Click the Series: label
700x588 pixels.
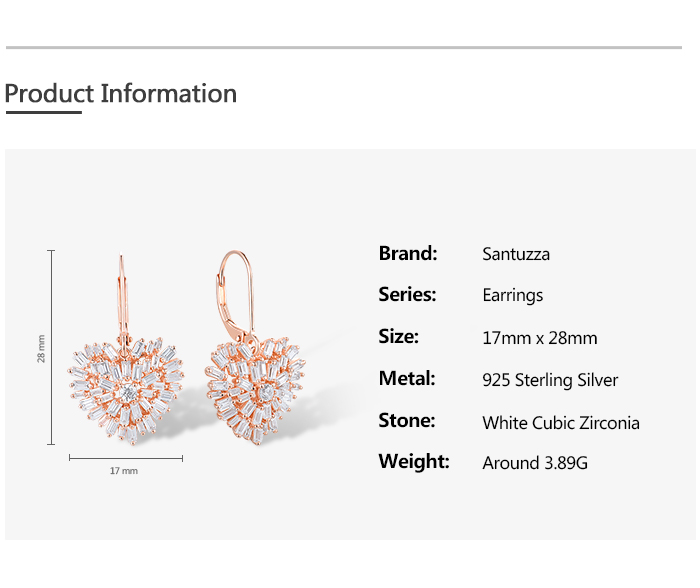408,295
